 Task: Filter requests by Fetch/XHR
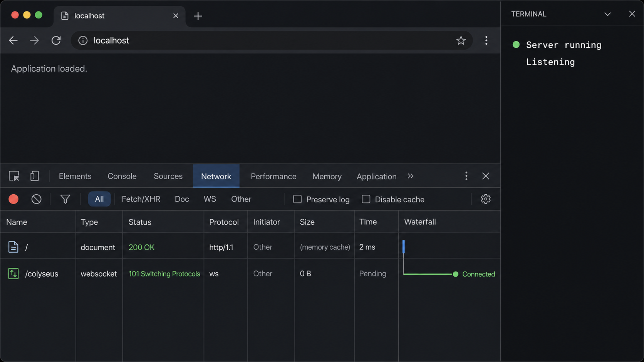pos(141,199)
